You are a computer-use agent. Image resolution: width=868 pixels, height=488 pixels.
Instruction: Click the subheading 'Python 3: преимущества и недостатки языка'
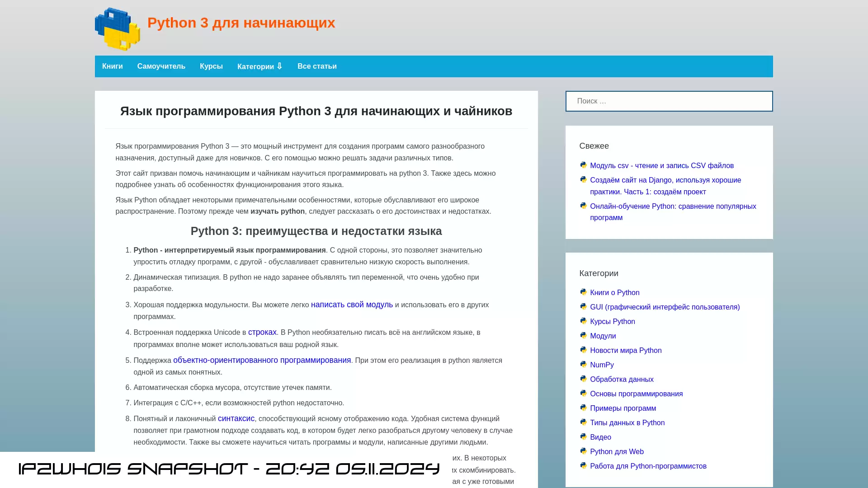[316, 231]
